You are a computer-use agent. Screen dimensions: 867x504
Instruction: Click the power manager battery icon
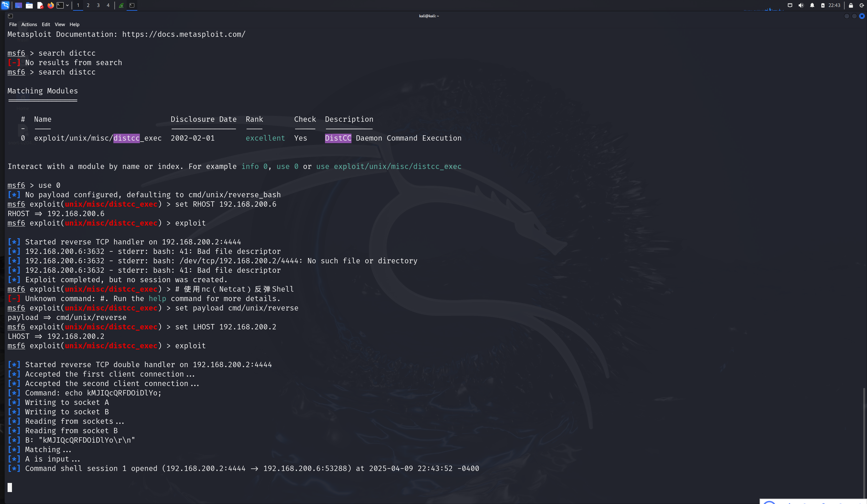point(823,5)
